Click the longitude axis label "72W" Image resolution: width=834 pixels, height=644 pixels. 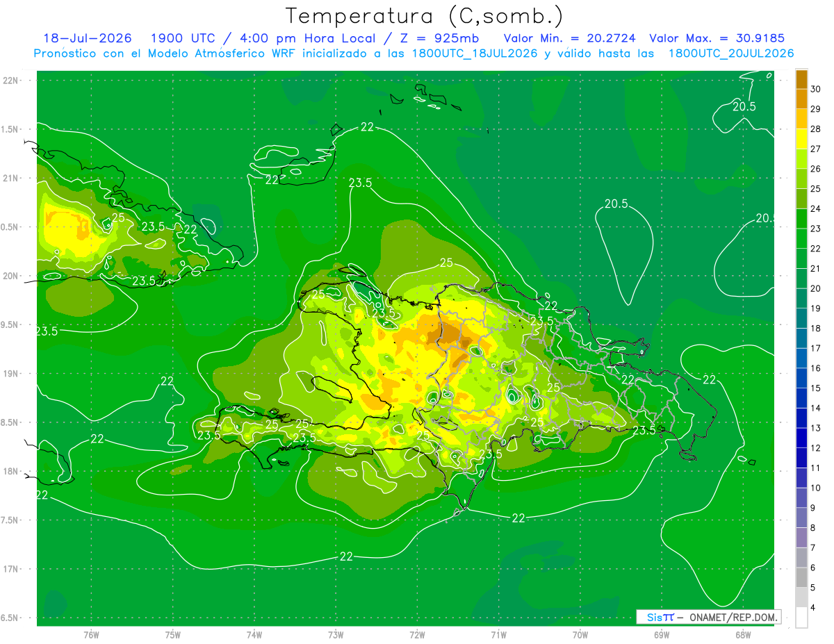point(417,634)
